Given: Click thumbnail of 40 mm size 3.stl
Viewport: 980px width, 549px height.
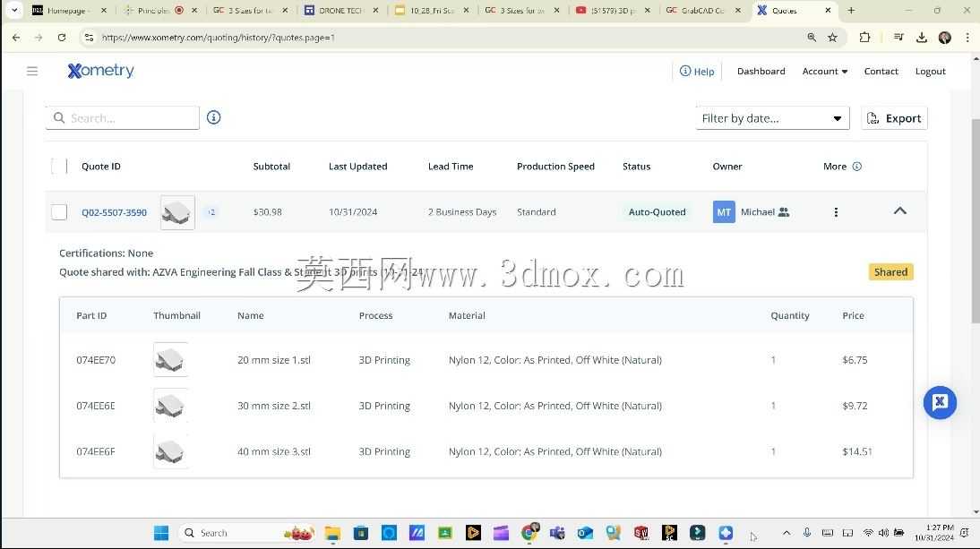Looking at the screenshot, I should pyautogui.click(x=170, y=451).
